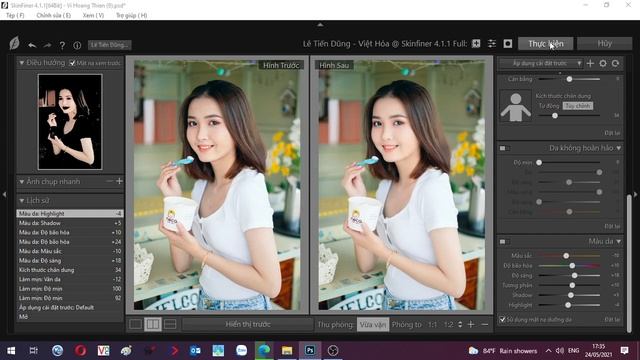Image resolution: width=640 pixels, height=360 pixels.
Task: Click the navigator mask preview thumbnail
Action: pos(70,122)
